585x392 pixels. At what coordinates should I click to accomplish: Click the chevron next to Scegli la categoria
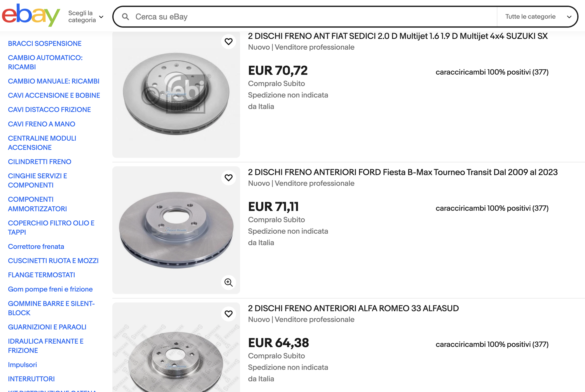tap(101, 17)
